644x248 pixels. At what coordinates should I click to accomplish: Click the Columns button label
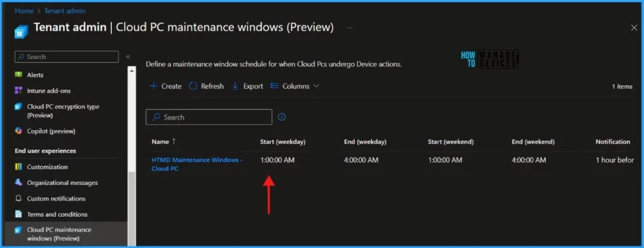click(296, 86)
